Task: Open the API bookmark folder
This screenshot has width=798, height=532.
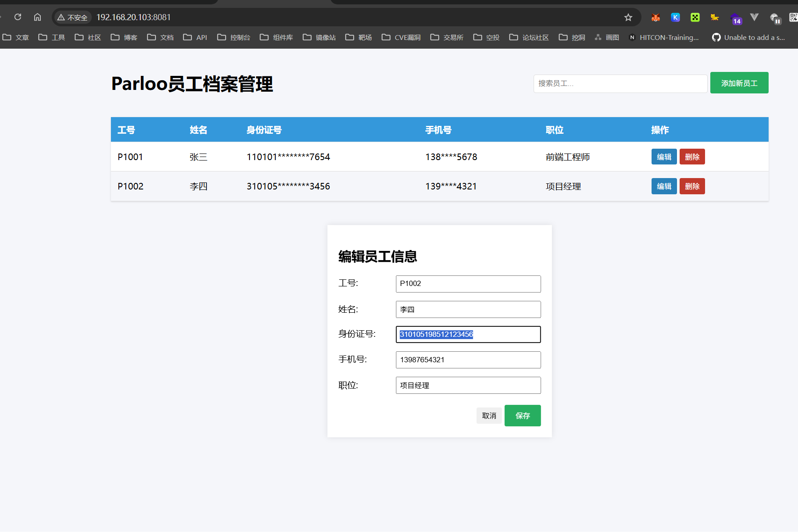Action: (x=195, y=37)
